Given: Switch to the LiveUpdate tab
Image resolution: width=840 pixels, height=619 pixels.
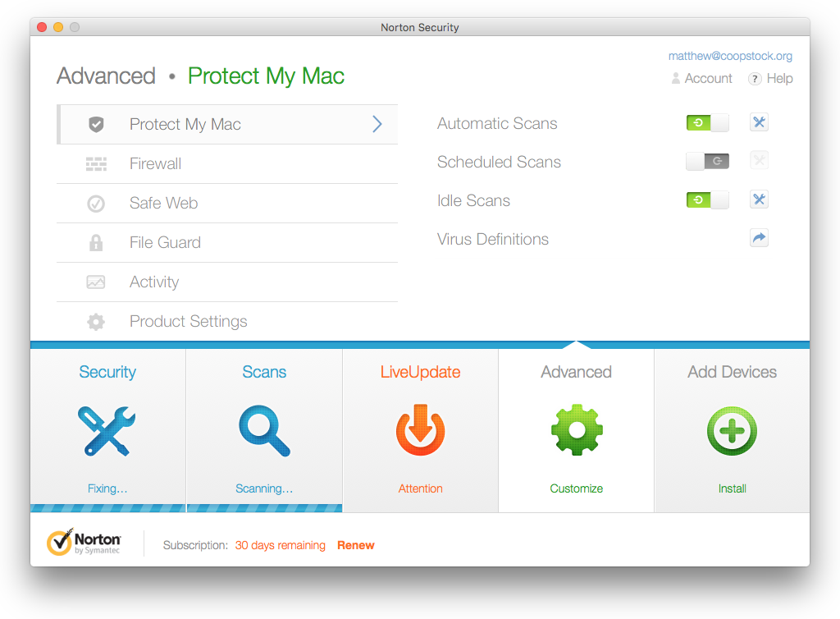Looking at the screenshot, I should [x=421, y=431].
